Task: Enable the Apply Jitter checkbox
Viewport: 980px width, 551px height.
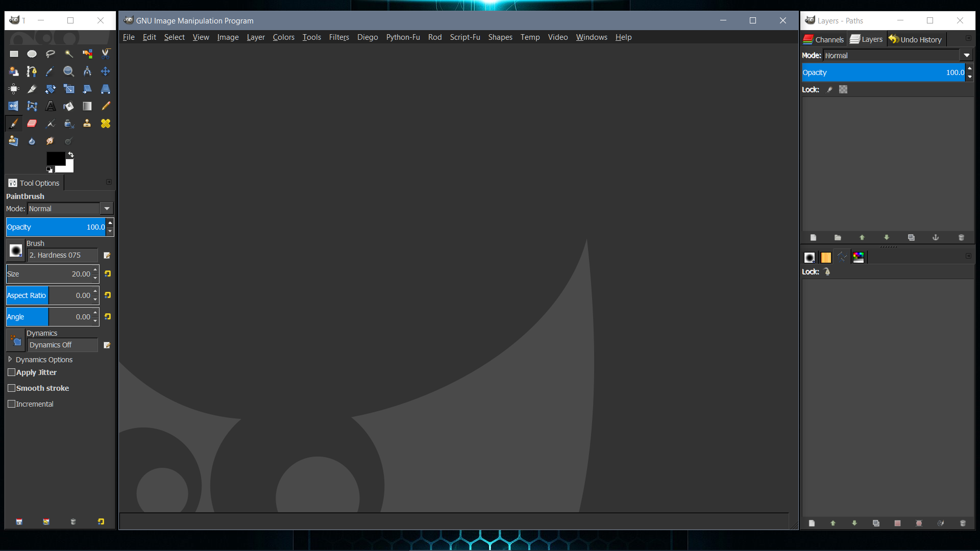Action: [x=11, y=372]
